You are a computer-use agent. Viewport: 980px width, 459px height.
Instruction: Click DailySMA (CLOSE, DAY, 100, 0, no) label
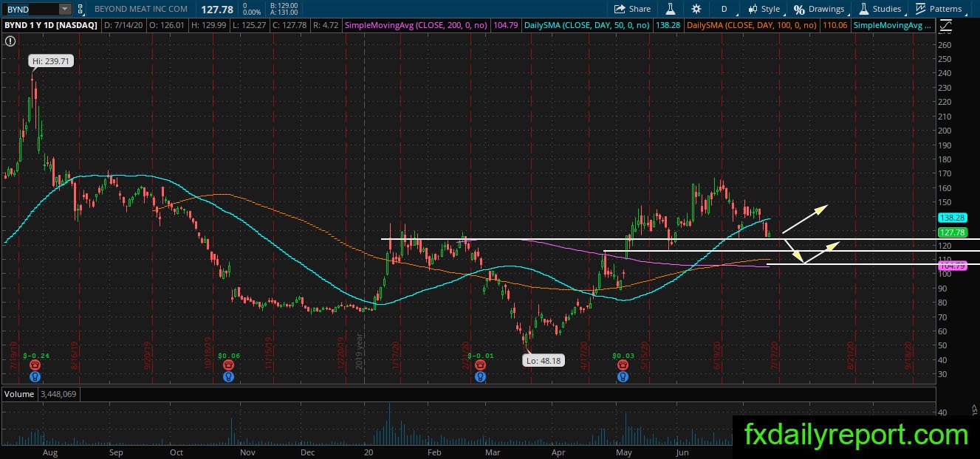coord(751,25)
